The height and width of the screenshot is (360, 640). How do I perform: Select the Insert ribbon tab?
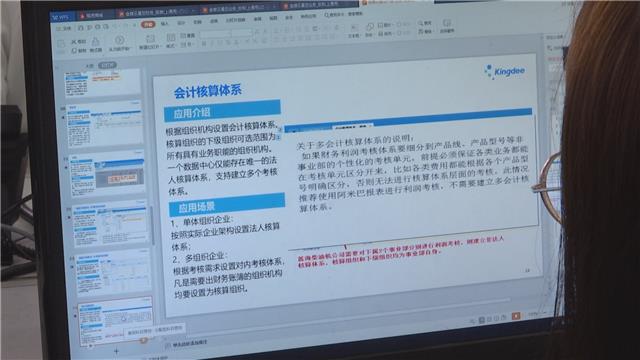pyautogui.click(x=164, y=24)
